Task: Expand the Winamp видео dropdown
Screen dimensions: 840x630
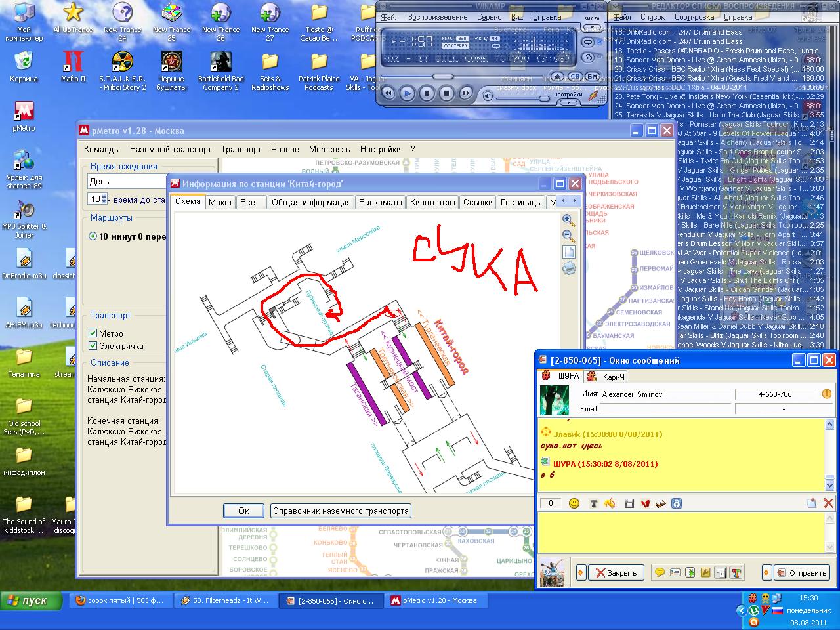Action: [x=591, y=27]
